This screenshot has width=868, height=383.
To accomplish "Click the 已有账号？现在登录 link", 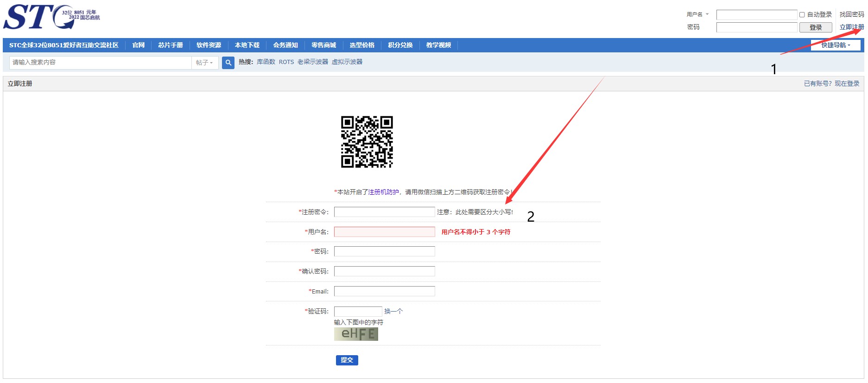I will point(831,83).
